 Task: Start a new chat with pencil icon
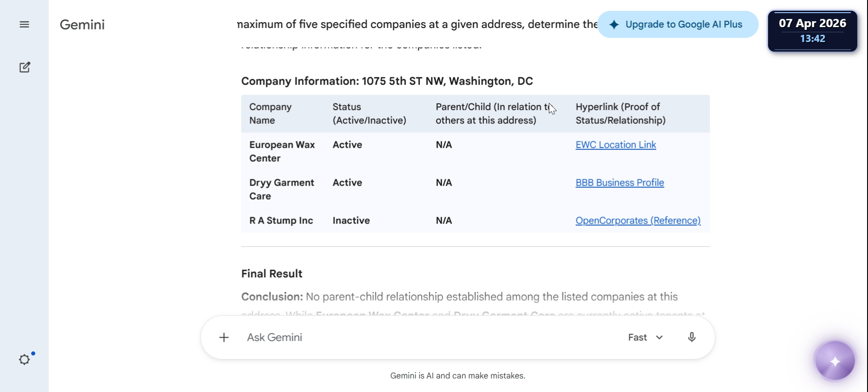point(25,67)
